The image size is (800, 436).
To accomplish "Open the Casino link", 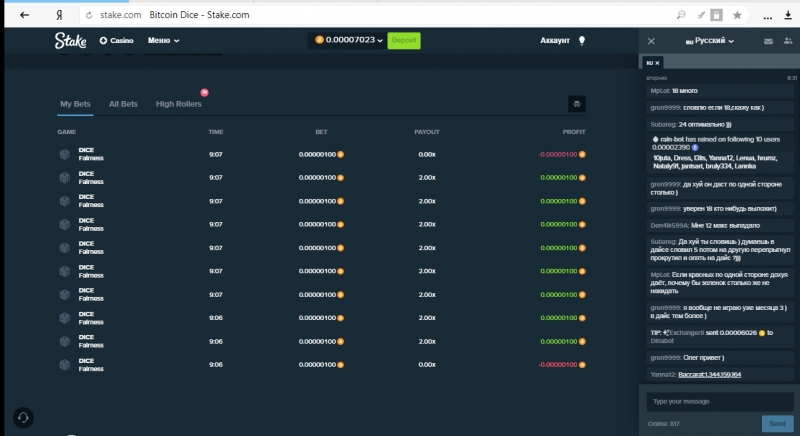I will 116,40.
